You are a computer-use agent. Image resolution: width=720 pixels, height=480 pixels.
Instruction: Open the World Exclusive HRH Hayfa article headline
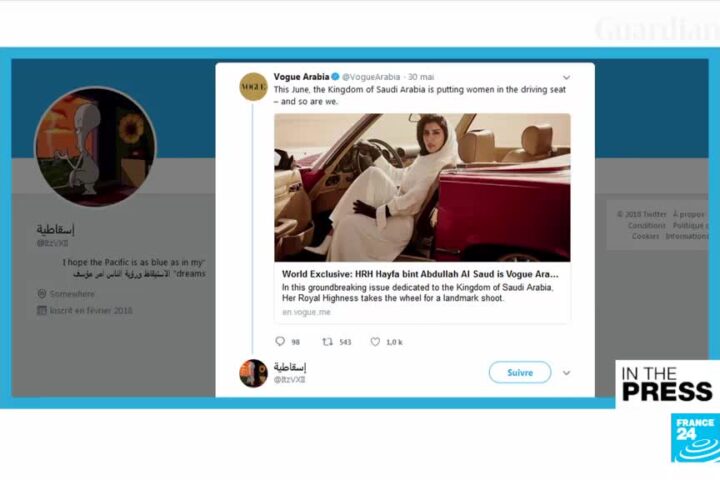click(420, 274)
